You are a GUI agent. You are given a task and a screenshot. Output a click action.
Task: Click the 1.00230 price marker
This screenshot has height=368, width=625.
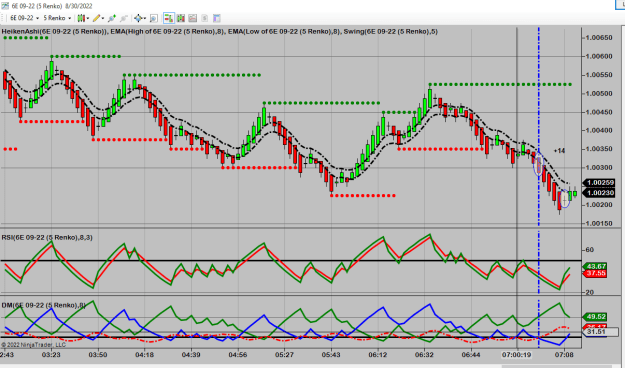600,193
